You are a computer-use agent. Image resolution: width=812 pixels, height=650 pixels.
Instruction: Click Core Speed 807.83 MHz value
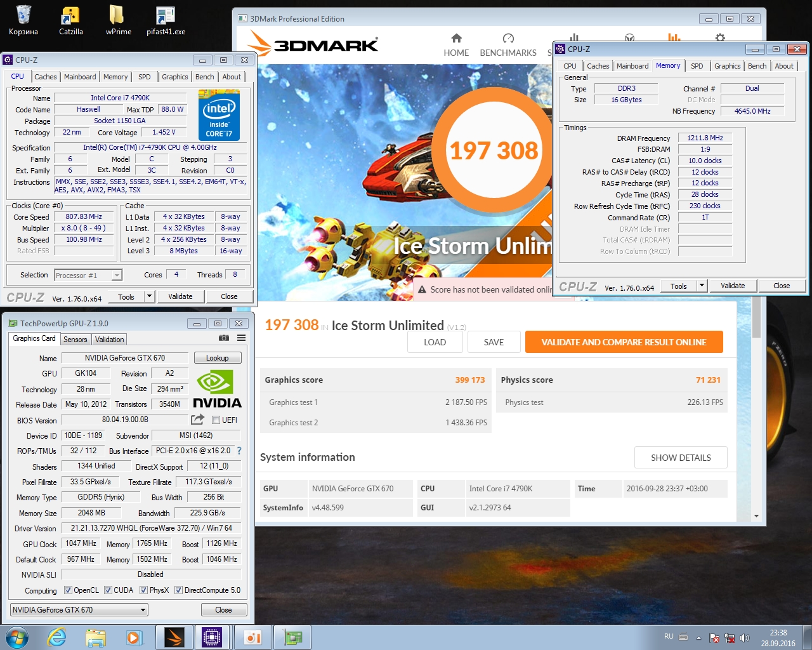[84, 216]
